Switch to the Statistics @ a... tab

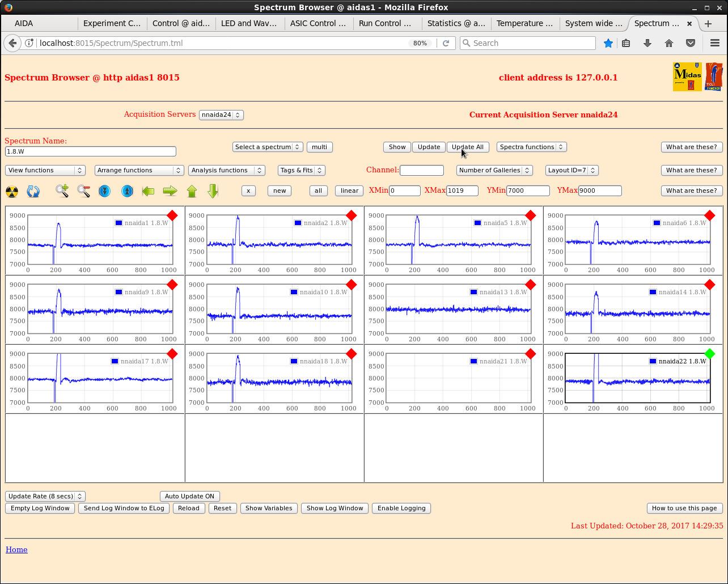click(x=456, y=23)
